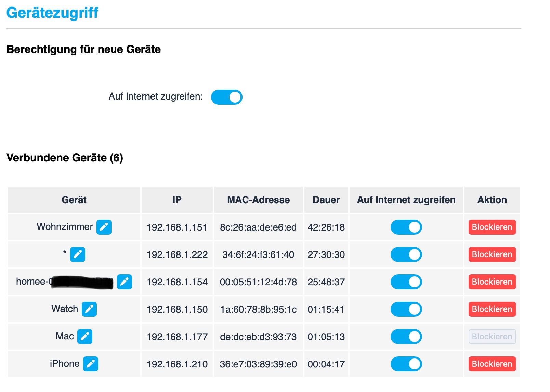Click the pencil icon next to Mac
550x392 pixels.
click(85, 337)
